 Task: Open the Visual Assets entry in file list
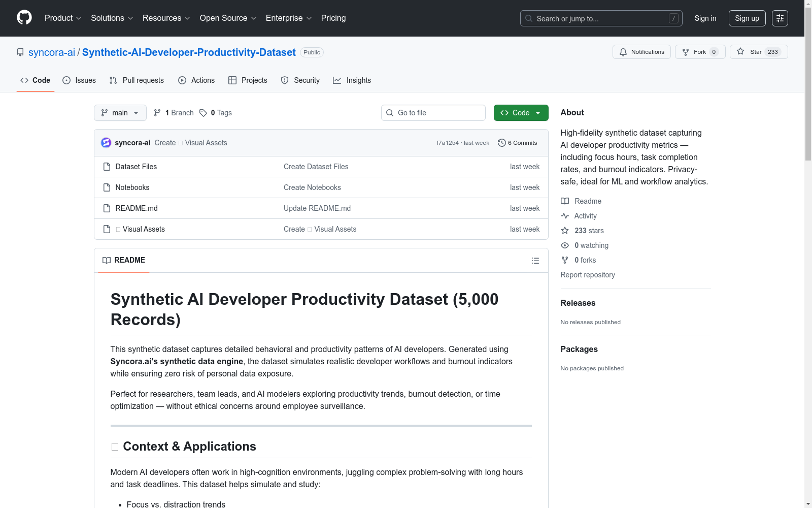pyautogui.click(x=140, y=229)
